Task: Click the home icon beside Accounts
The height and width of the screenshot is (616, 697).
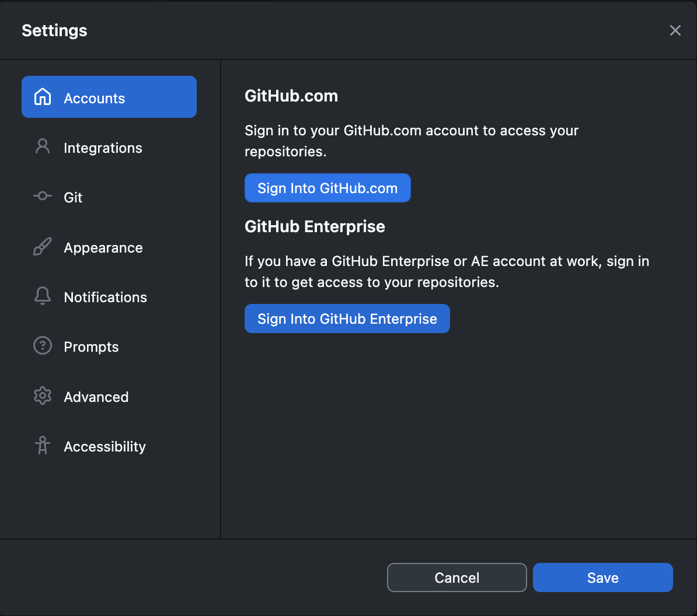Action: tap(43, 97)
